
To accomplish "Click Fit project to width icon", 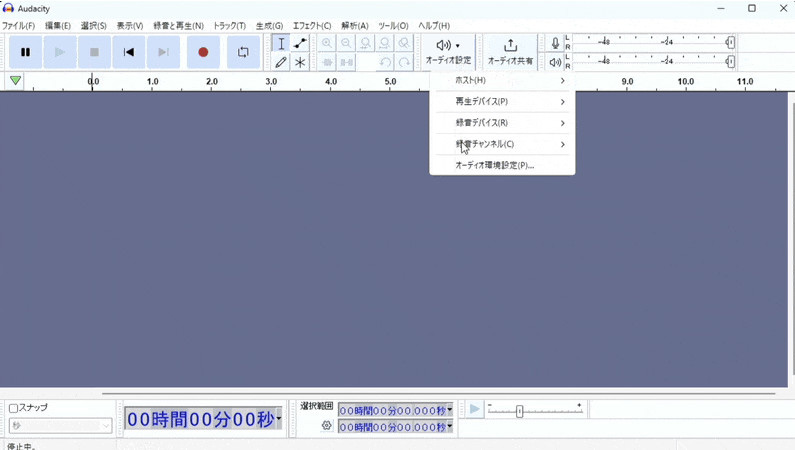I will [385, 43].
